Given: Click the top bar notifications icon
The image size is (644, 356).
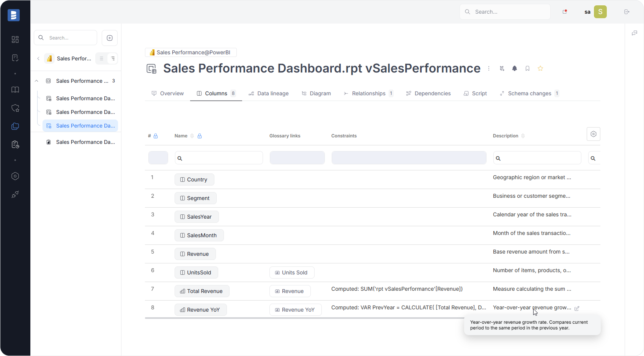Looking at the screenshot, I should [x=565, y=12].
